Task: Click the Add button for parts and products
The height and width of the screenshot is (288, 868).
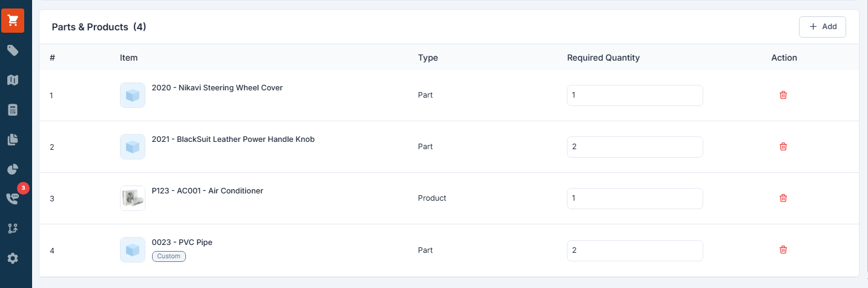Action: coord(822,27)
